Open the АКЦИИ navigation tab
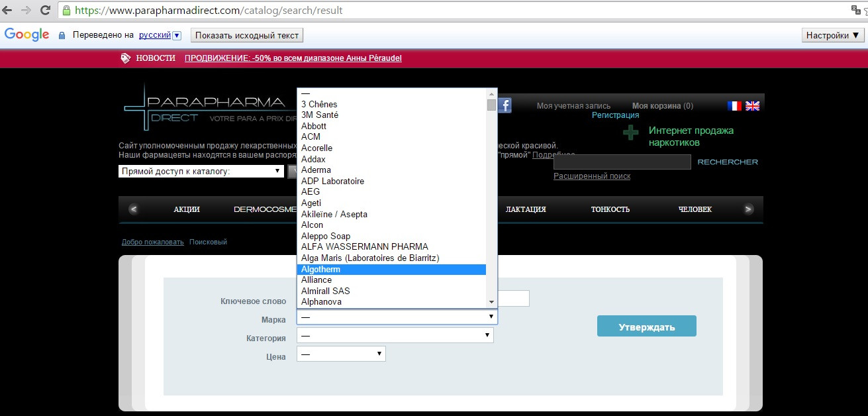The width and height of the screenshot is (868, 416). 187,209
